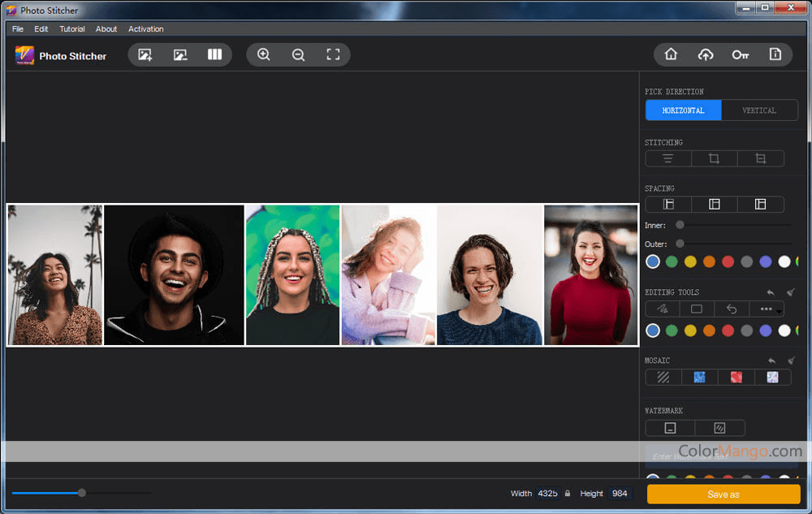Switch pick direction to VERTICAL
812x514 pixels.
coord(759,110)
